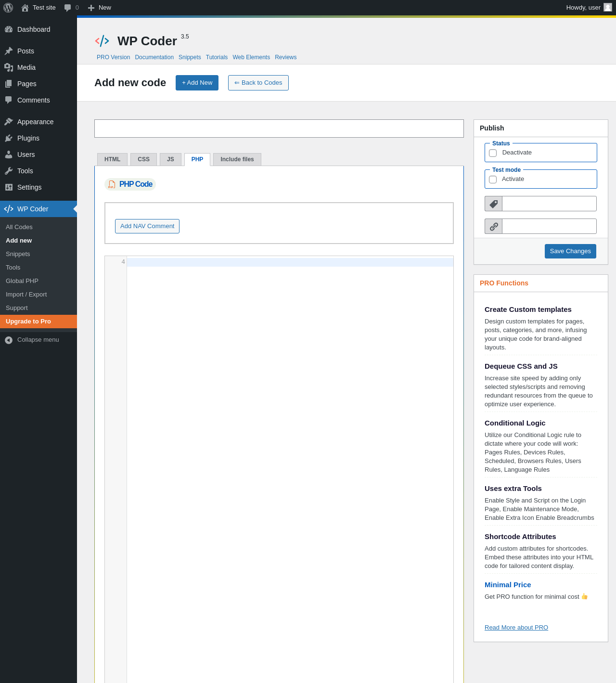This screenshot has width=616, height=683.
Task: Switch to the CSS tab
Action: click(143, 159)
